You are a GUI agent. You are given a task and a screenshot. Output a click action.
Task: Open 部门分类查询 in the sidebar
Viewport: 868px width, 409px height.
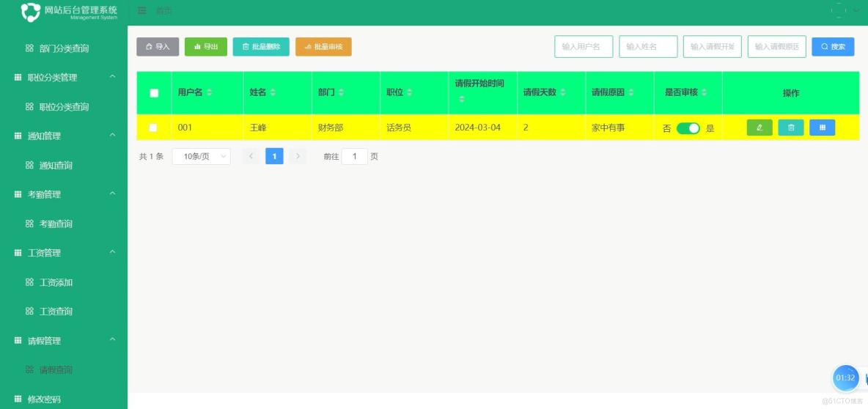tap(64, 48)
